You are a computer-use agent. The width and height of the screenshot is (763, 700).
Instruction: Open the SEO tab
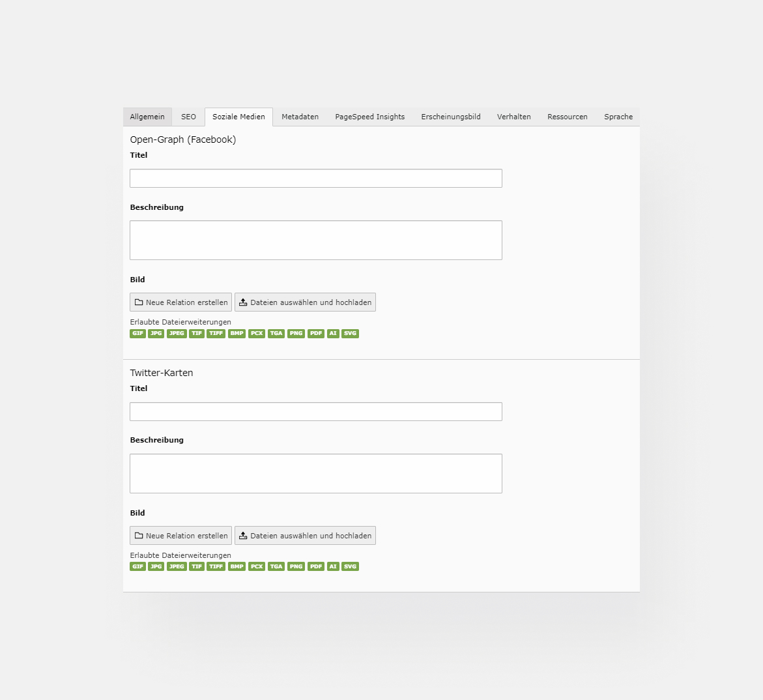point(188,117)
